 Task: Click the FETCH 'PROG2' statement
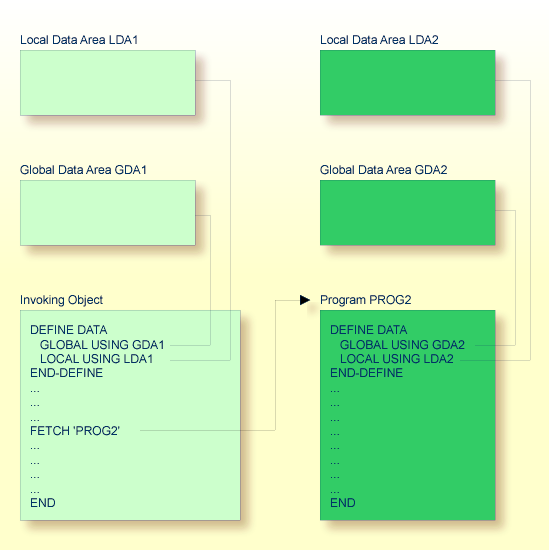click(75, 430)
